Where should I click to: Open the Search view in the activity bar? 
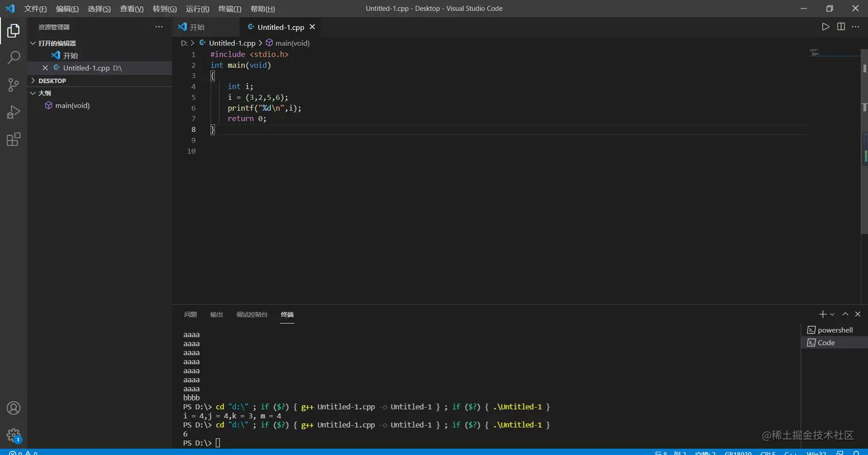click(13, 57)
